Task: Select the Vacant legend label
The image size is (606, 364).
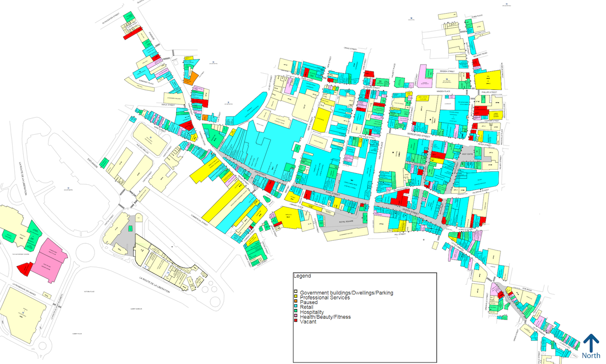Action: [308, 322]
